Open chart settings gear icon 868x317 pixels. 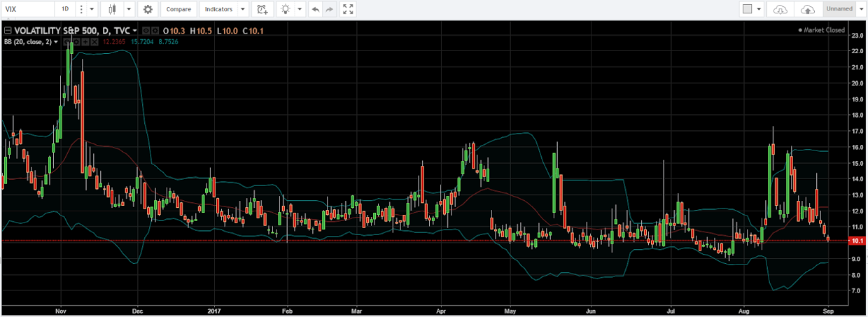148,9
